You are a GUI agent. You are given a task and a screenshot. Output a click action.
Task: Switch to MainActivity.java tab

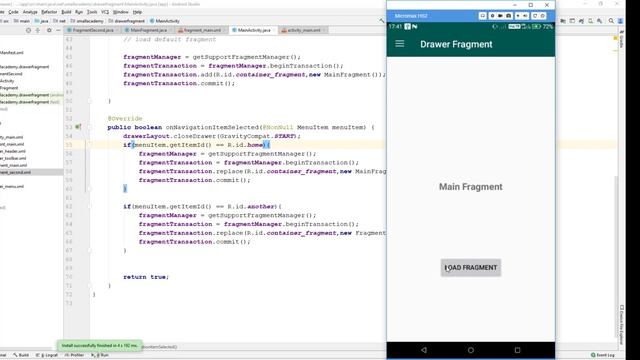254,30
